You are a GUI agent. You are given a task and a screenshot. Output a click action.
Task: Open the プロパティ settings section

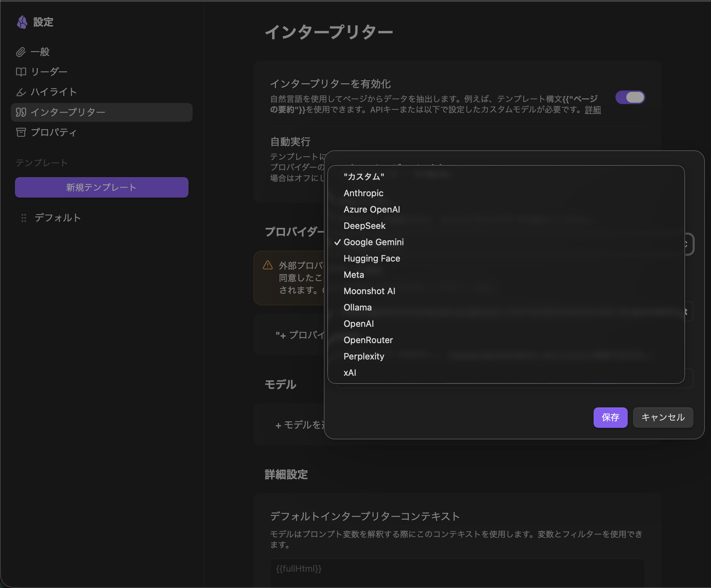[102, 132]
